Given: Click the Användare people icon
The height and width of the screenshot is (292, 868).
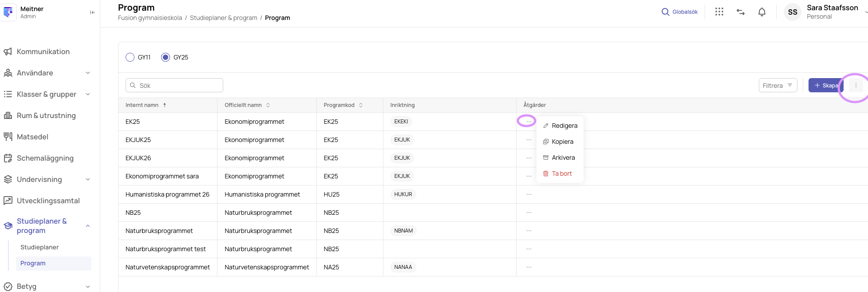Looking at the screenshot, I should coord(8,73).
